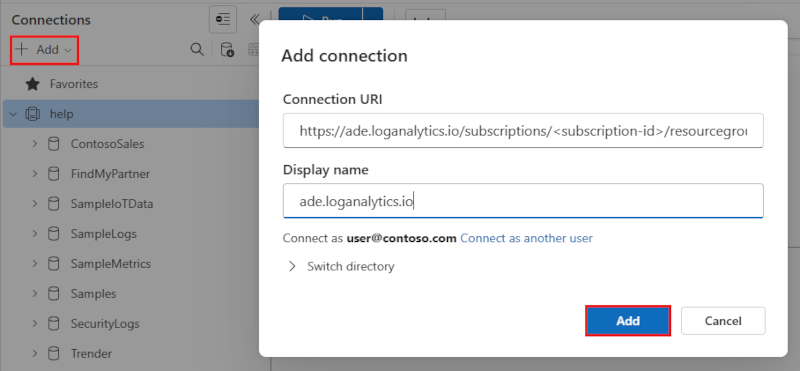Click the Connection URI input field

coord(523,131)
